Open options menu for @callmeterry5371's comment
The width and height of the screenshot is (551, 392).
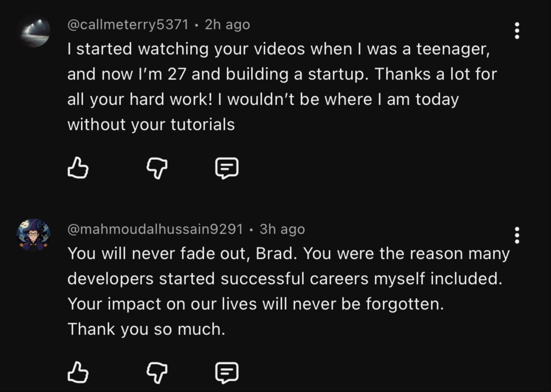tap(517, 31)
